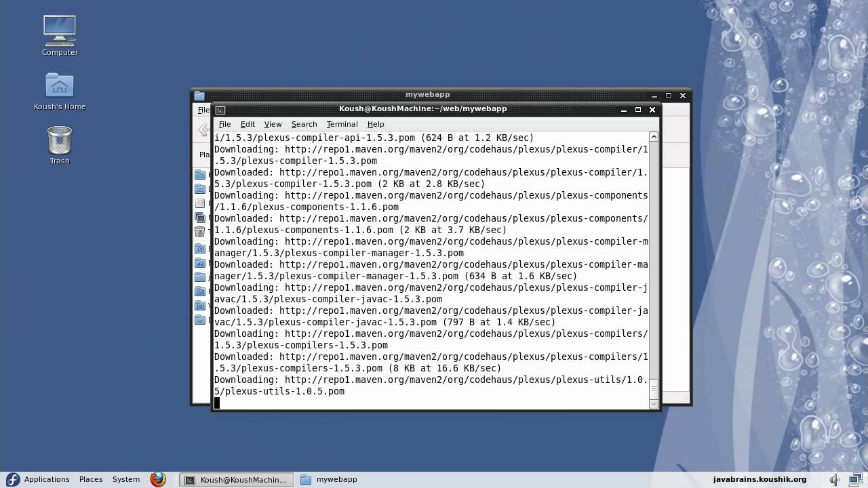Image resolution: width=868 pixels, height=488 pixels.
Task: Click the Fedora logo on the panel
Action: [x=13, y=480]
